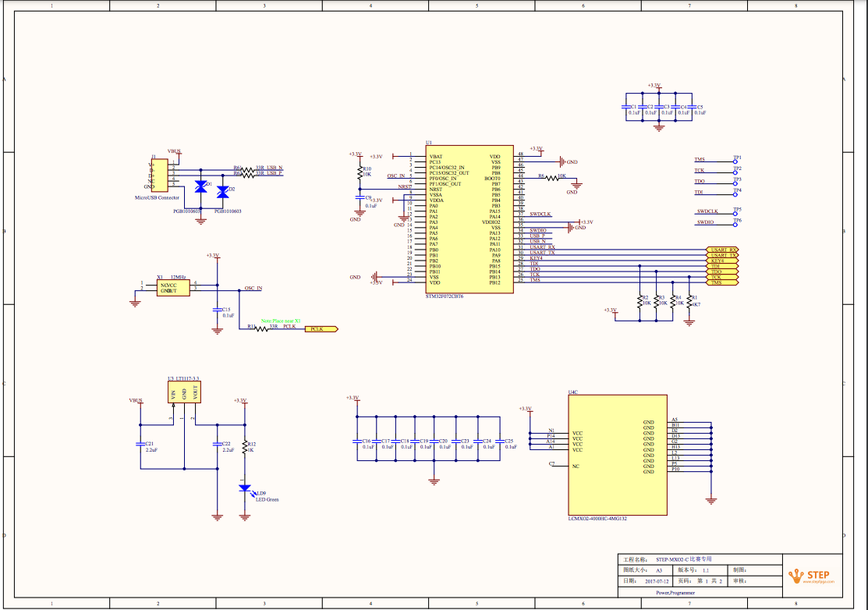868x610 pixels.
Task: Click the 'MicroUSB Connector' label
Action: pyautogui.click(x=157, y=197)
